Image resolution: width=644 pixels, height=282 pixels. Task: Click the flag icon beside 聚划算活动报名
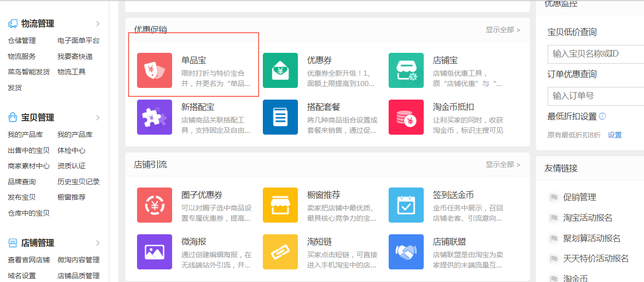coord(554,239)
